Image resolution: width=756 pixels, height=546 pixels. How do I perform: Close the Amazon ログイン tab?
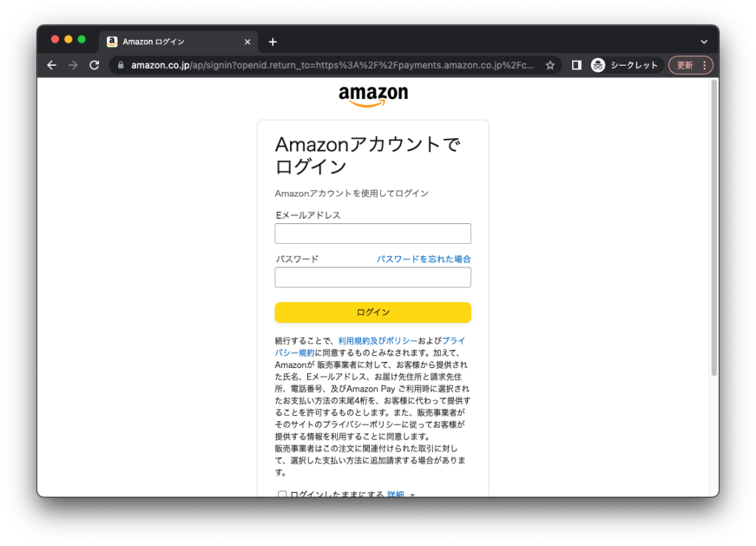coord(247,42)
